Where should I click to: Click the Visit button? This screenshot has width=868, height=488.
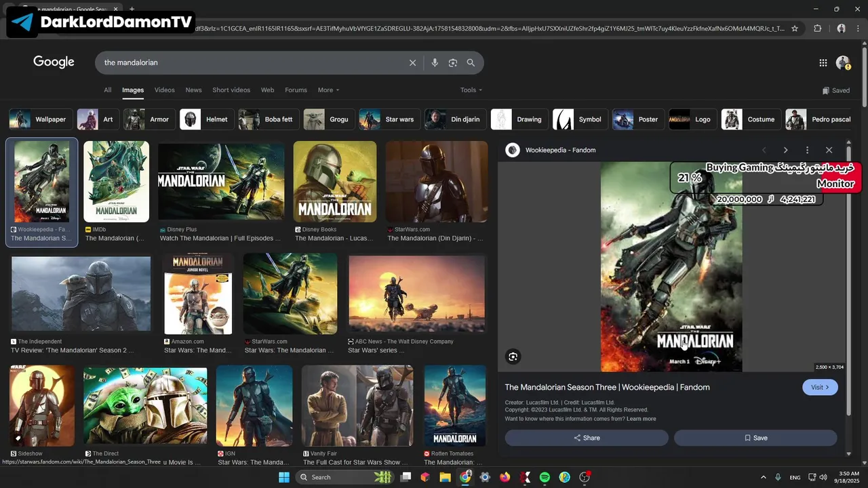820,387
